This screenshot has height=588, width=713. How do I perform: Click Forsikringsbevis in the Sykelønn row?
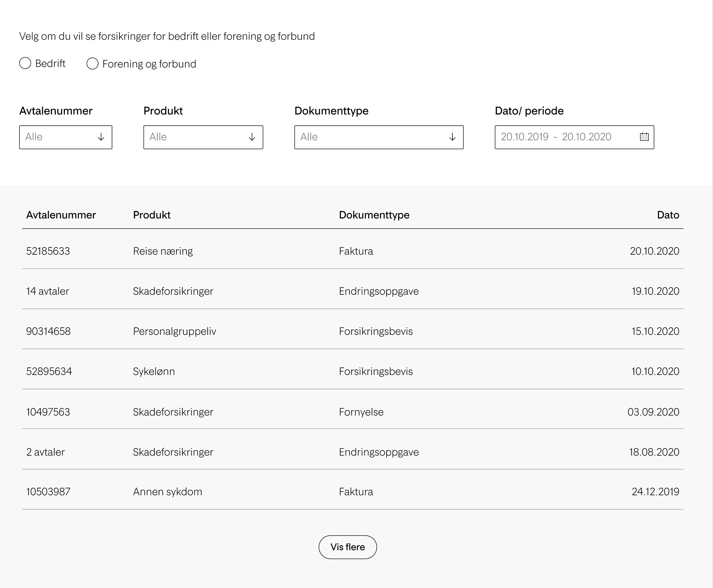(x=376, y=372)
